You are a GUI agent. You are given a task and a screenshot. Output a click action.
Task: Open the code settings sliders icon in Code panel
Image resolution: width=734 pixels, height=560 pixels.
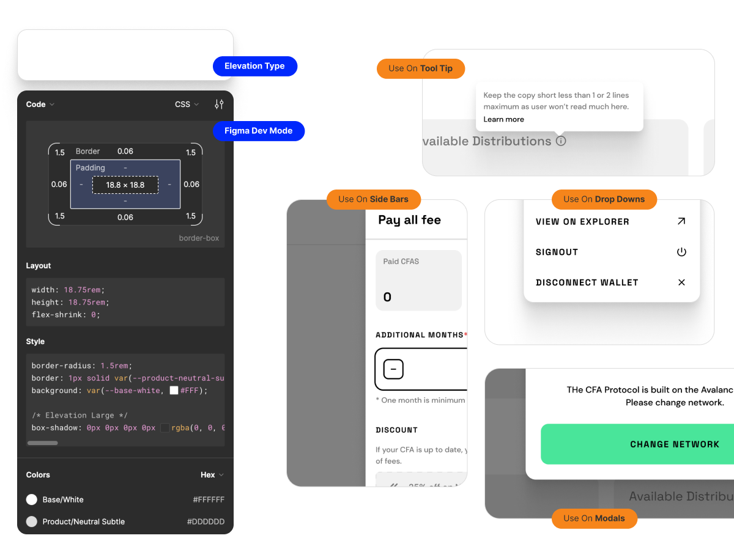(x=219, y=104)
